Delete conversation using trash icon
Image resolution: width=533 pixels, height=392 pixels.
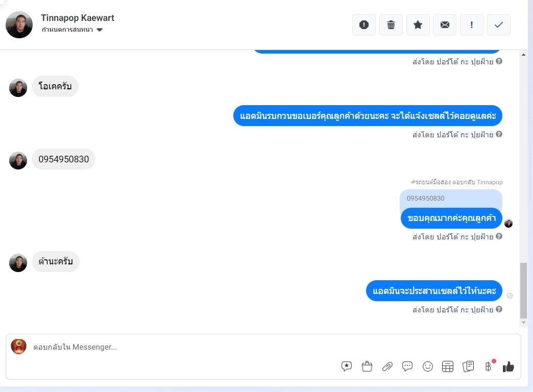pyautogui.click(x=391, y=25)
